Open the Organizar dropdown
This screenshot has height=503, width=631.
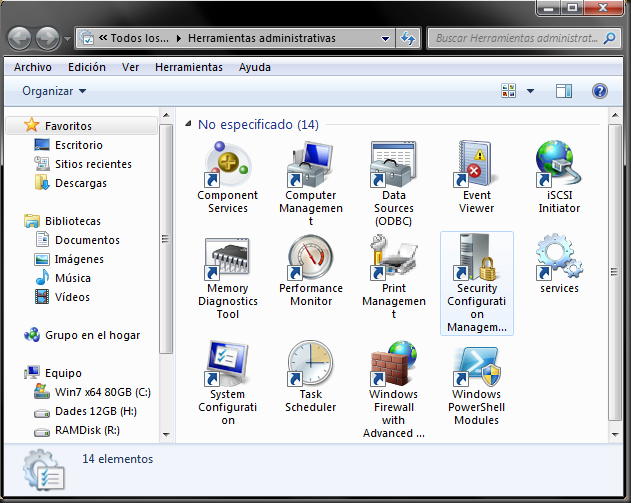click(x=54, y=91)
